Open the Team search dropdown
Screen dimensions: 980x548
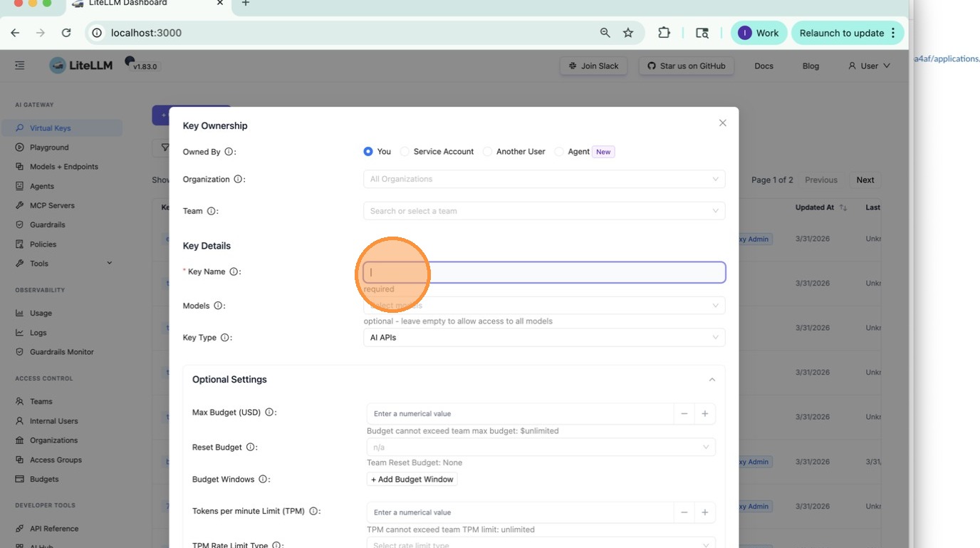(x=544, y=211)
